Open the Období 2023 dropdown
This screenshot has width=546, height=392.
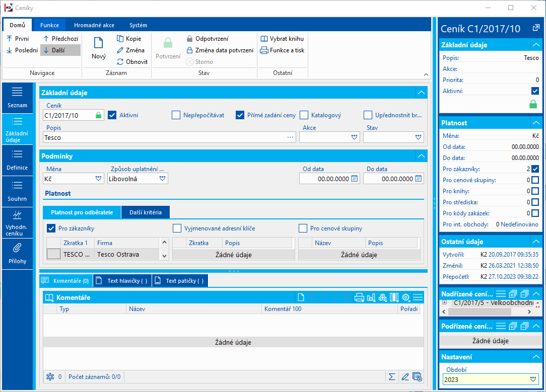[533, 379]
